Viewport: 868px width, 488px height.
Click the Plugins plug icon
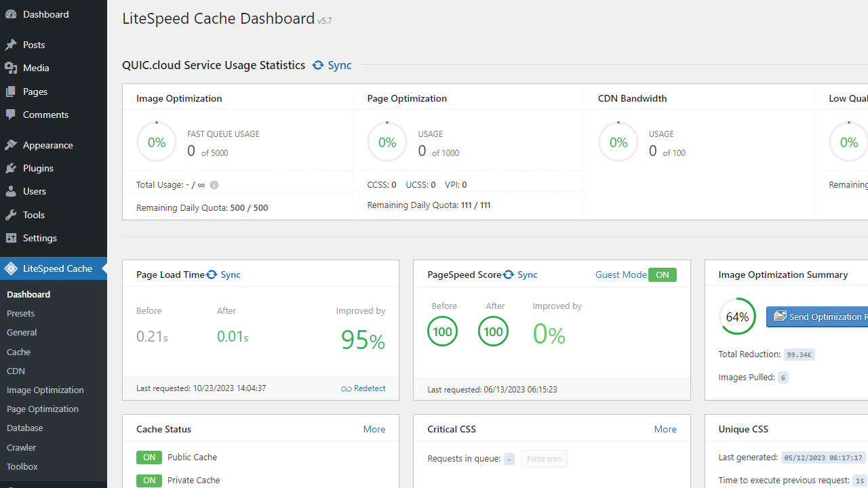[11, 168]
